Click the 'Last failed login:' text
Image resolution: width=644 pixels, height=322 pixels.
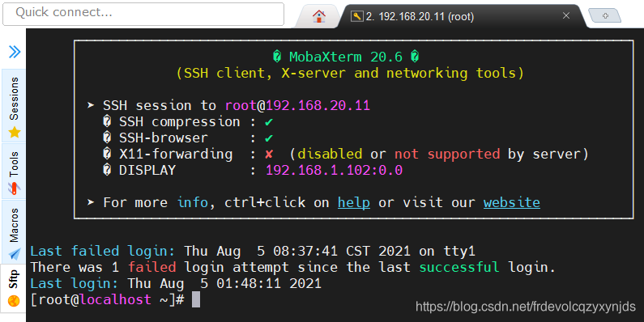103,251
